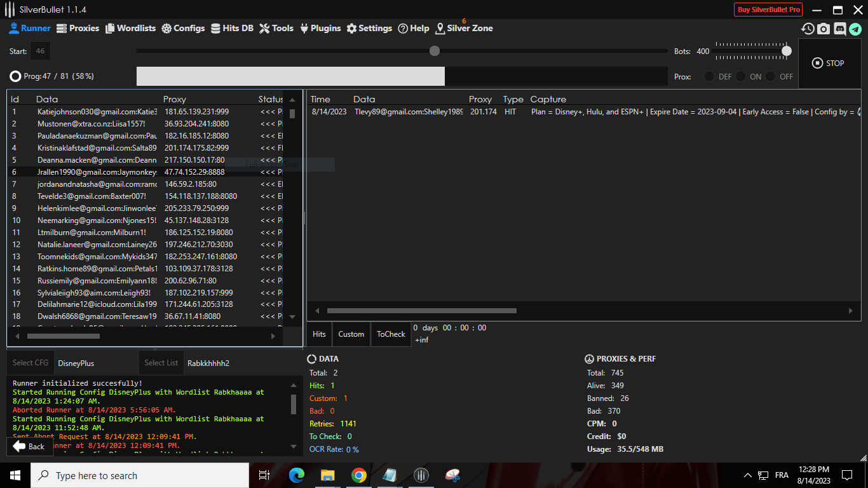Image resolution: width=868 pixels, height=488 pixels.
Task: Click the FRA language indicator in the taskbar
Action: [x=782, y=475]
